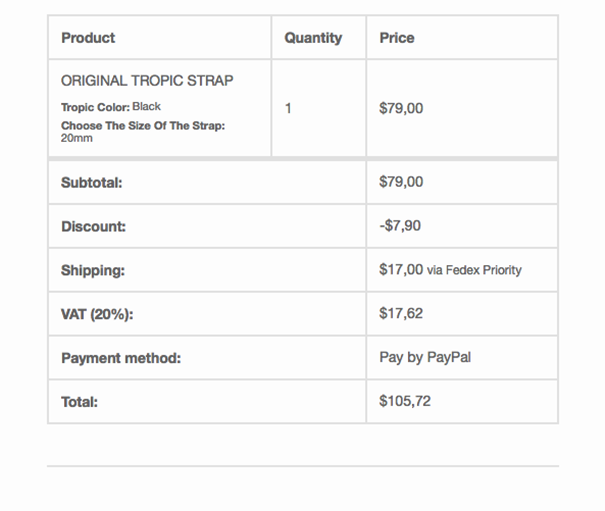Click the quantity value 1
The image size is (605, 511).
click(x=288, y=108)
